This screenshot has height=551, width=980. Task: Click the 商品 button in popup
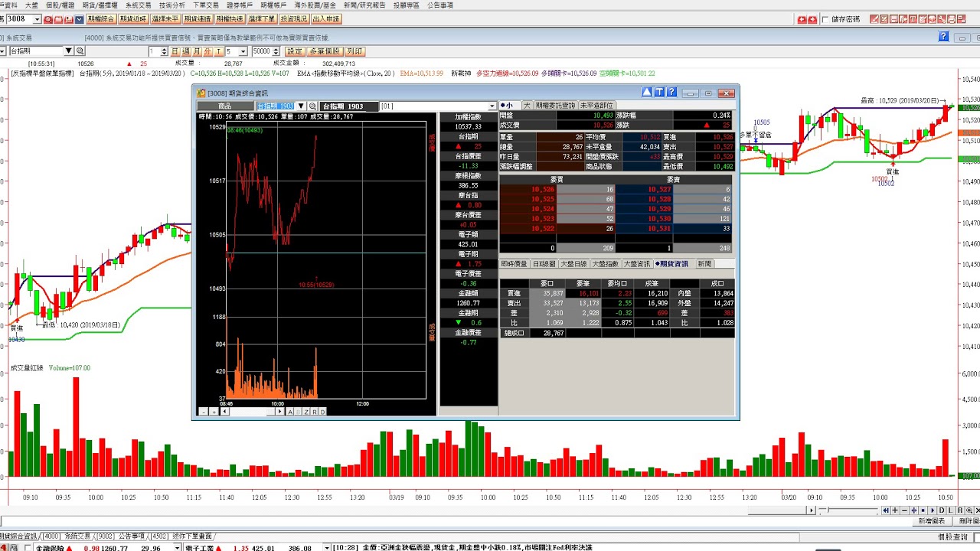[x=225, y=106]
